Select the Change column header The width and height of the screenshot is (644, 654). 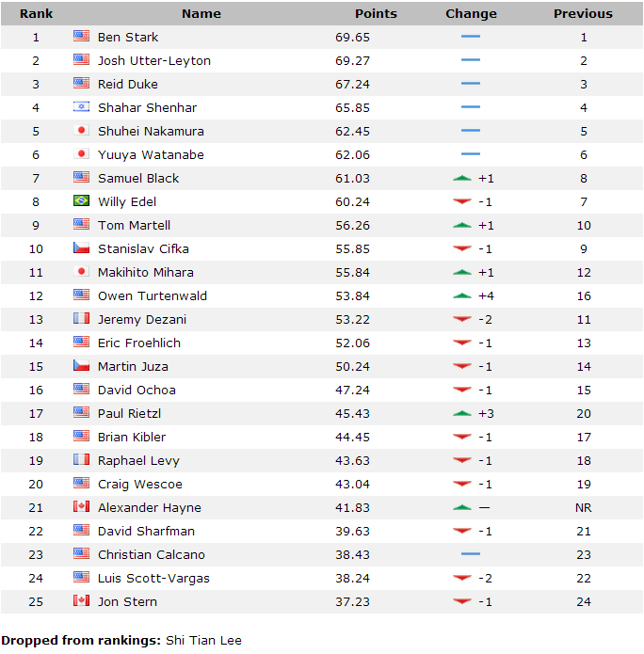coord(471,14)
